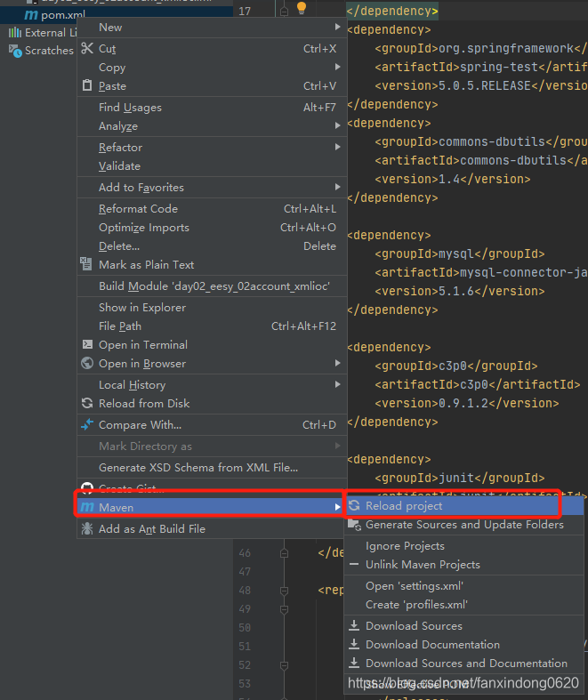Click line number 50 in the gutter

[245, 628]
